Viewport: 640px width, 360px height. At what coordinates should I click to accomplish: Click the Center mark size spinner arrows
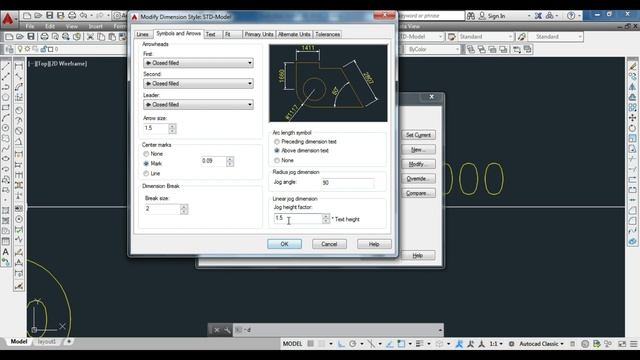point(230,161)
